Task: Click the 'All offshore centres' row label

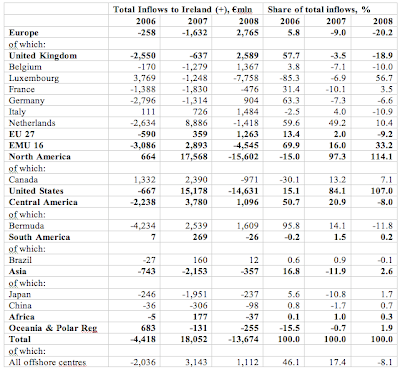Action: pos(47,362)
